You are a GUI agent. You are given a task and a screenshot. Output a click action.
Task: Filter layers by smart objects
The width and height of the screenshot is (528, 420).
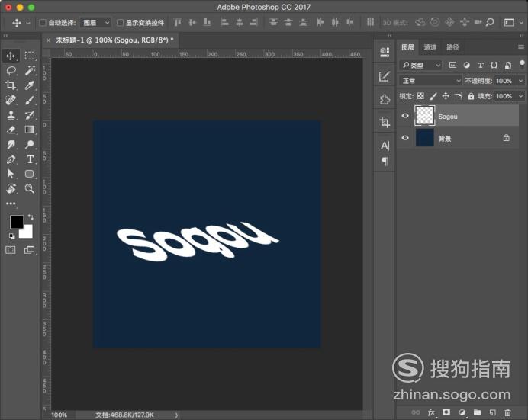508,65
